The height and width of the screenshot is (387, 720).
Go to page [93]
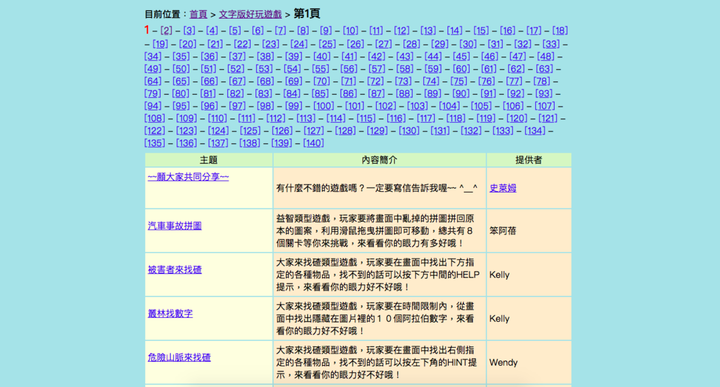pyautogui.click(x=544, y=94)
